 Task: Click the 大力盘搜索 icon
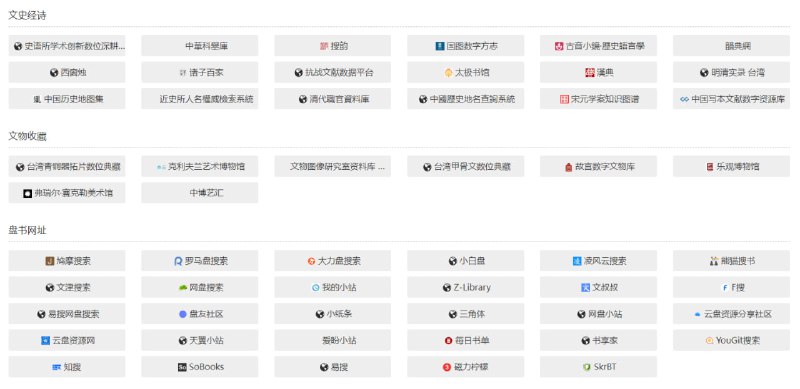[311, 261]
